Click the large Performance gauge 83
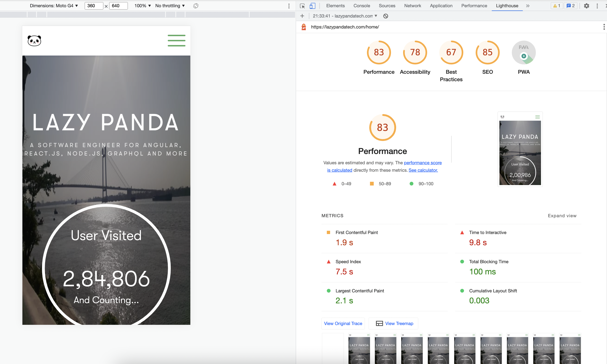Screen dimensions: 607x364 [x=382, y=128]
